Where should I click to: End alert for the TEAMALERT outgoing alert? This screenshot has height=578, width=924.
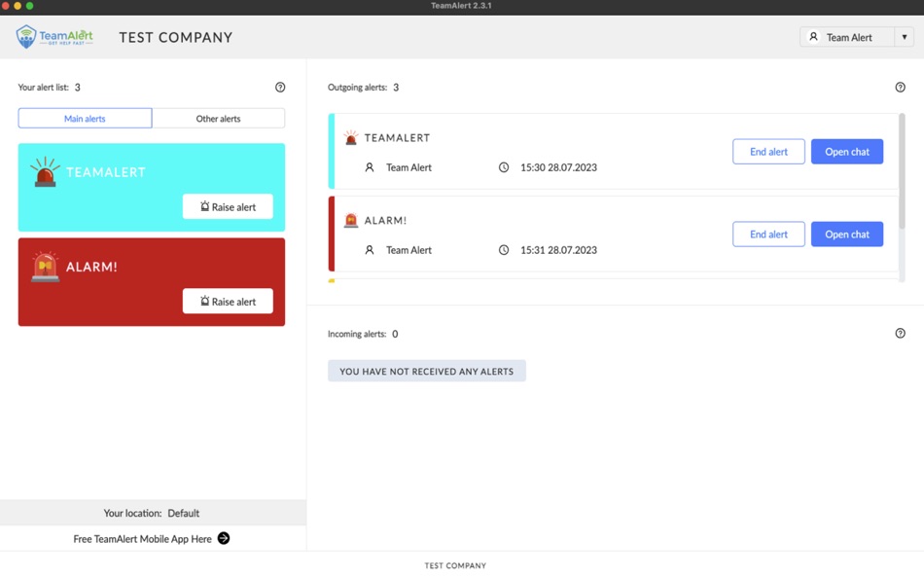[768, 152]
